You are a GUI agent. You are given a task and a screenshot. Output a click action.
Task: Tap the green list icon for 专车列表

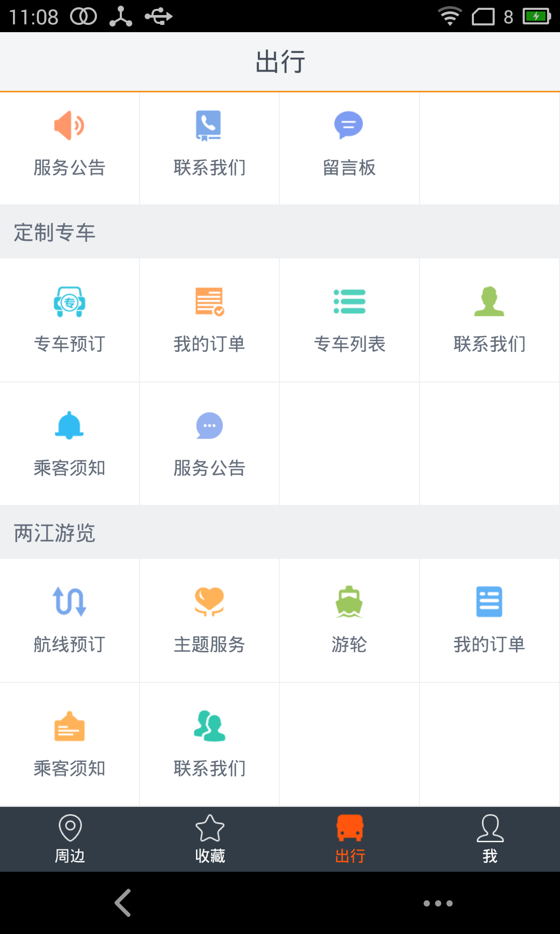coord(349,301)
